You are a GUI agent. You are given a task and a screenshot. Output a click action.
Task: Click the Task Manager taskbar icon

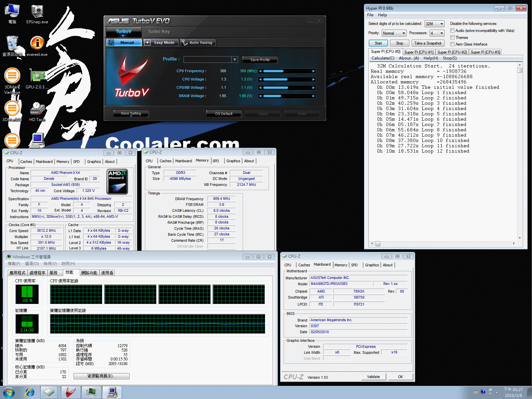point(91,393)
